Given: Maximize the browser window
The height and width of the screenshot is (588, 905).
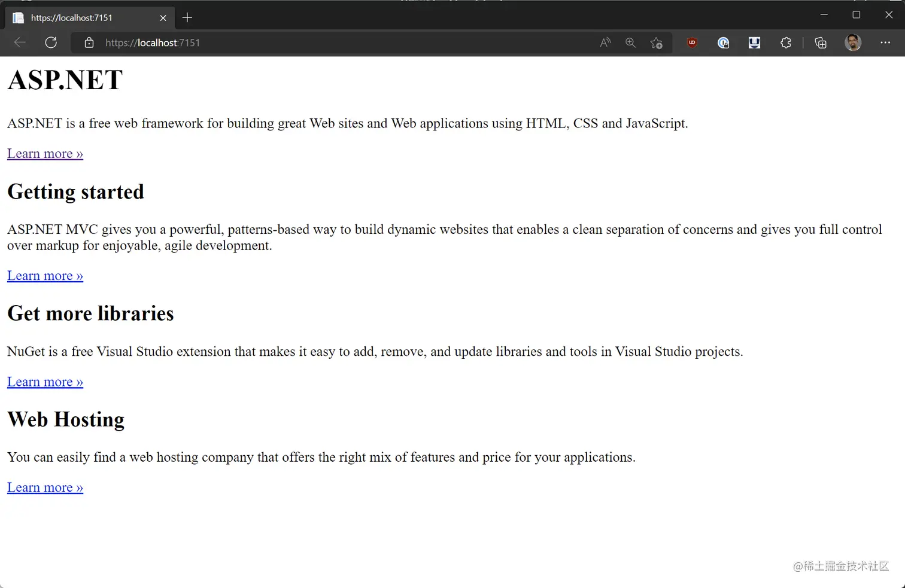Looking at the screenshot, I should [x=857, y=15].
